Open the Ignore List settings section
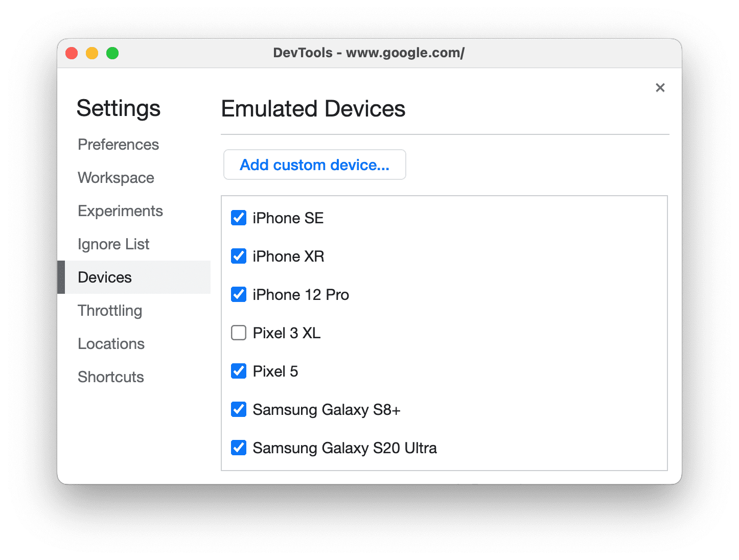 coord(113,244)
